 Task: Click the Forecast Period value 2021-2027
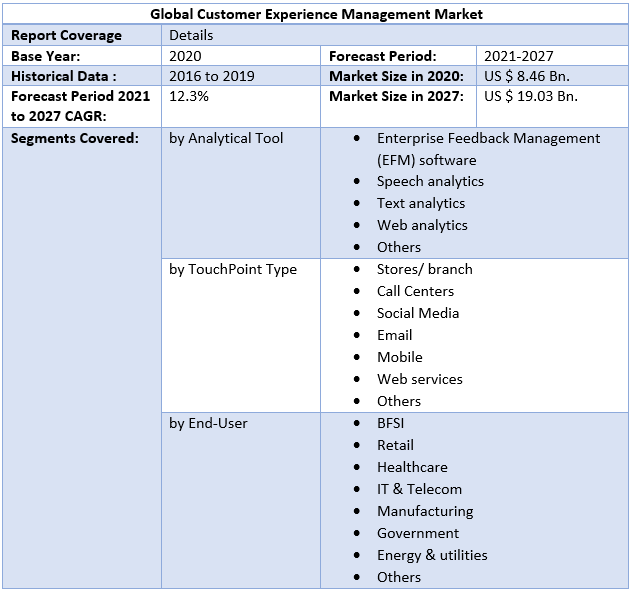click(x=518, y=56)
